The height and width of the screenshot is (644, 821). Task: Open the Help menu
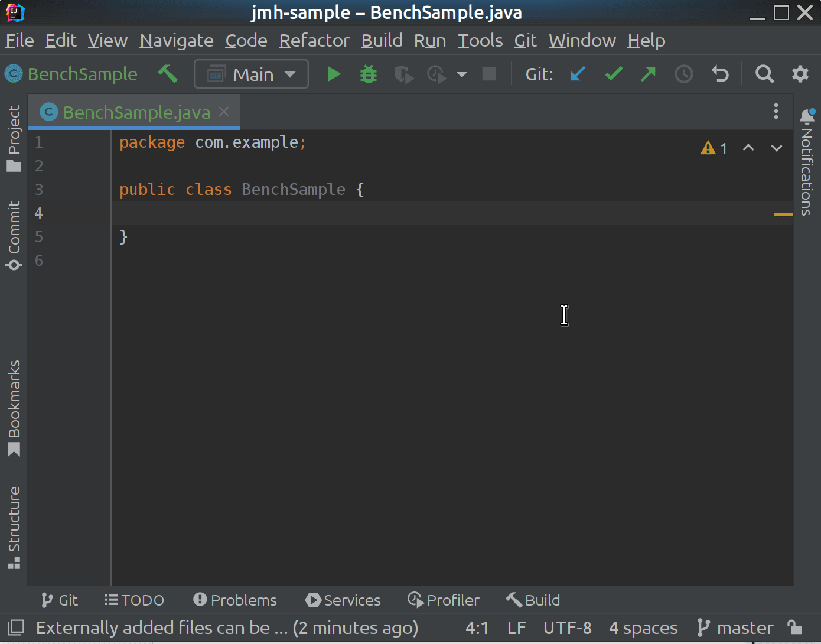click(646, 40)
